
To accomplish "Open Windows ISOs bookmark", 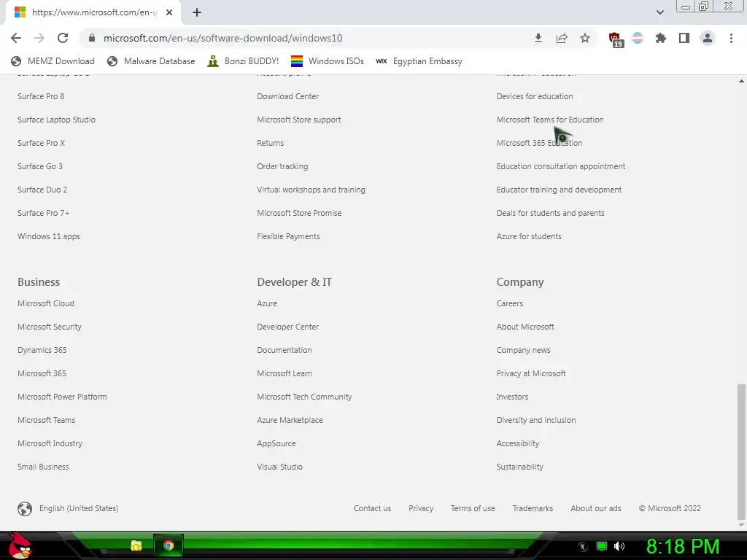I will pos(328,61).
